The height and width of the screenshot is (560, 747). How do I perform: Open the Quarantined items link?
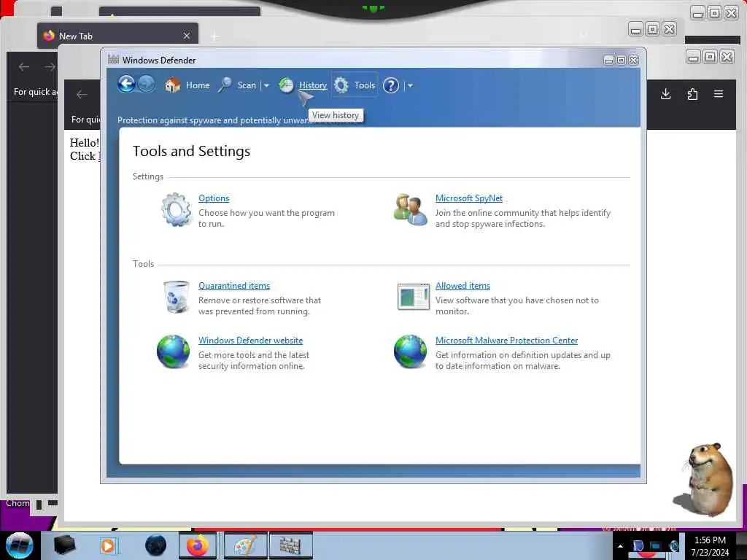tap(234, 286)
